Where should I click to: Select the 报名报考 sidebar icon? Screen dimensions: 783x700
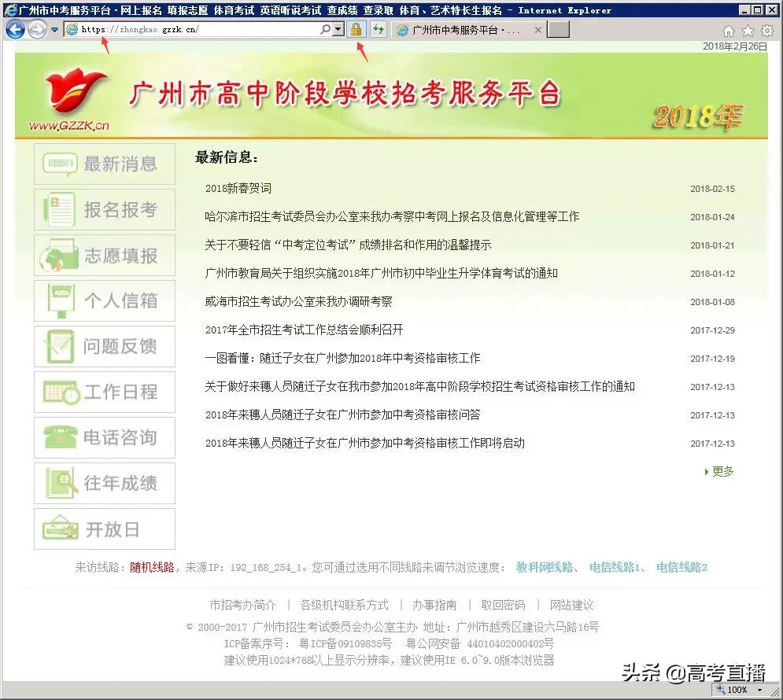click(x=104, y=209)
